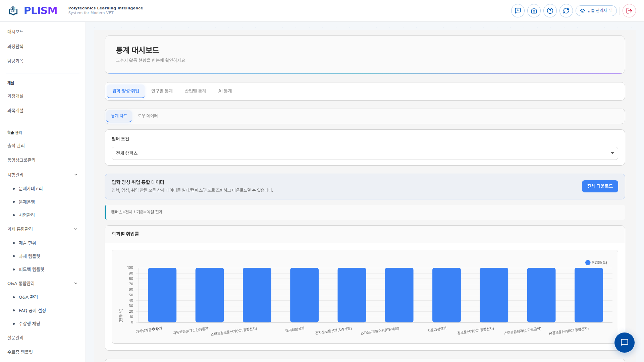Select the AI 통계 tab

point(225,91)
